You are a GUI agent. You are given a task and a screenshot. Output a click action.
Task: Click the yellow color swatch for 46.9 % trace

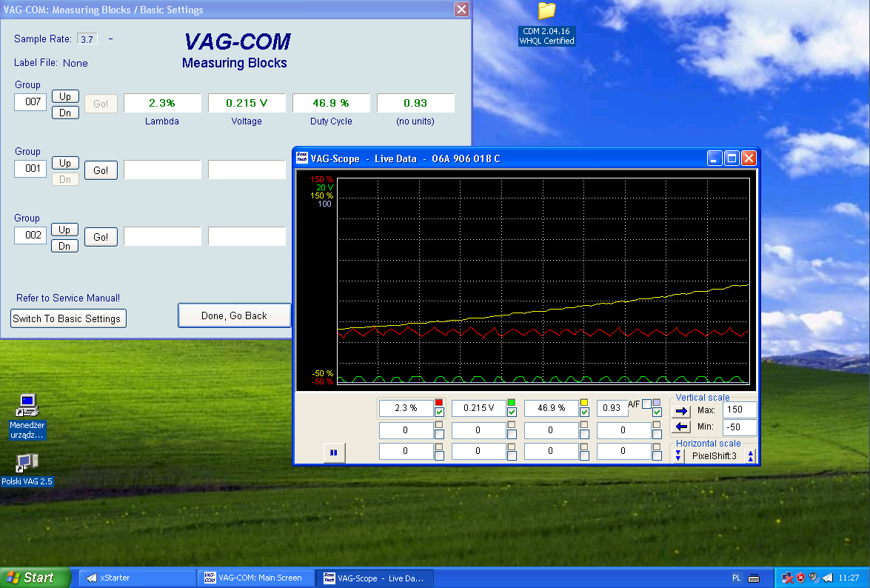(x=584, y=403)
